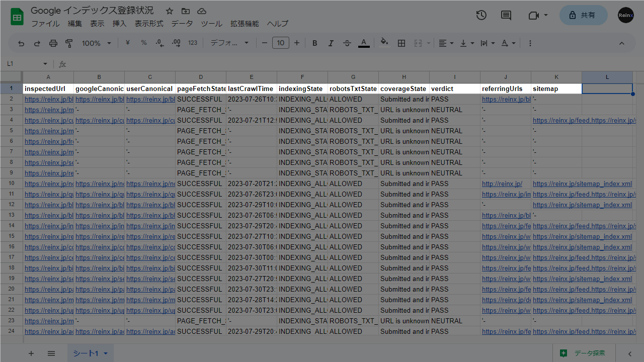The width and height of the screenshot is (644, 362).
Task: Open the 挿入 menu
Action: (x=120, y=24)
